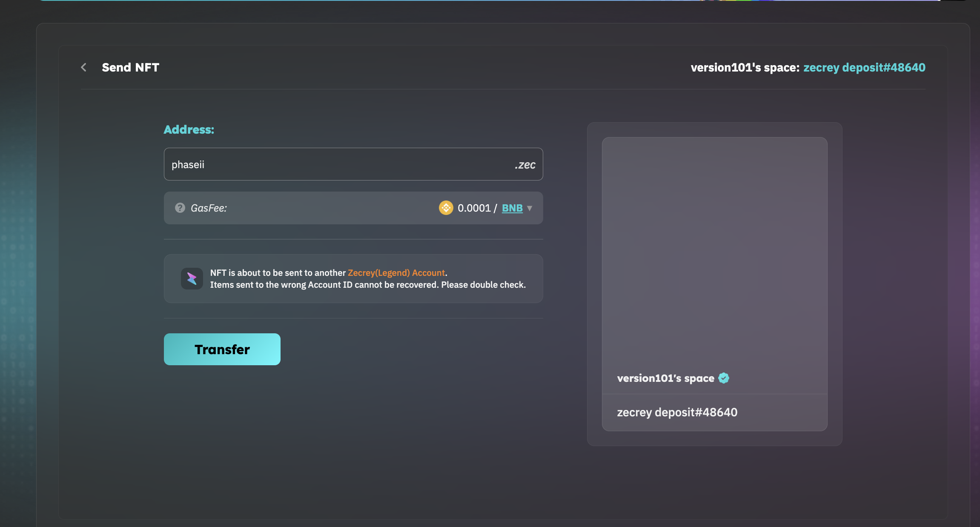The width and height of the screenshot is (980, 527).
Task: Click the .zec suffix in address field
Action: point(525,165)
